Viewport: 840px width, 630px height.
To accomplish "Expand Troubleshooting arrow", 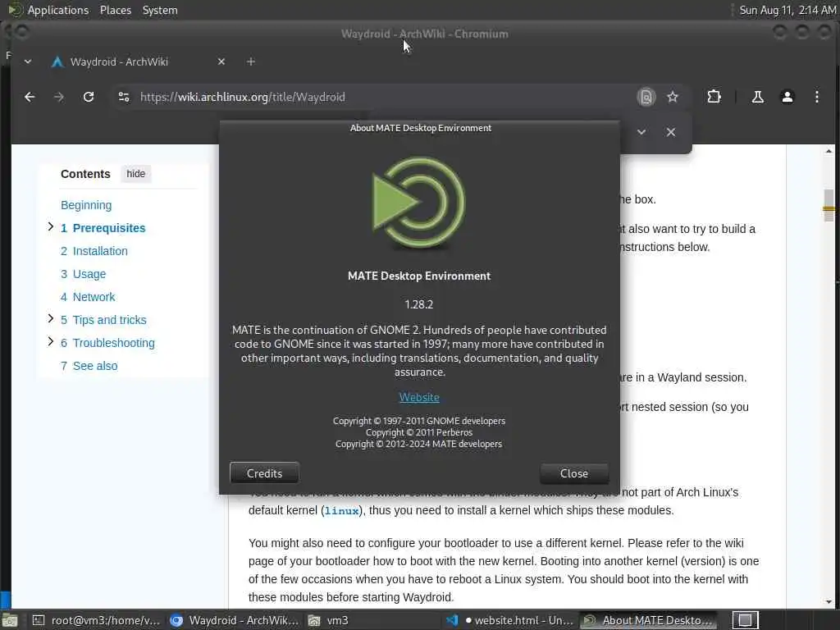I will point(50,342).
